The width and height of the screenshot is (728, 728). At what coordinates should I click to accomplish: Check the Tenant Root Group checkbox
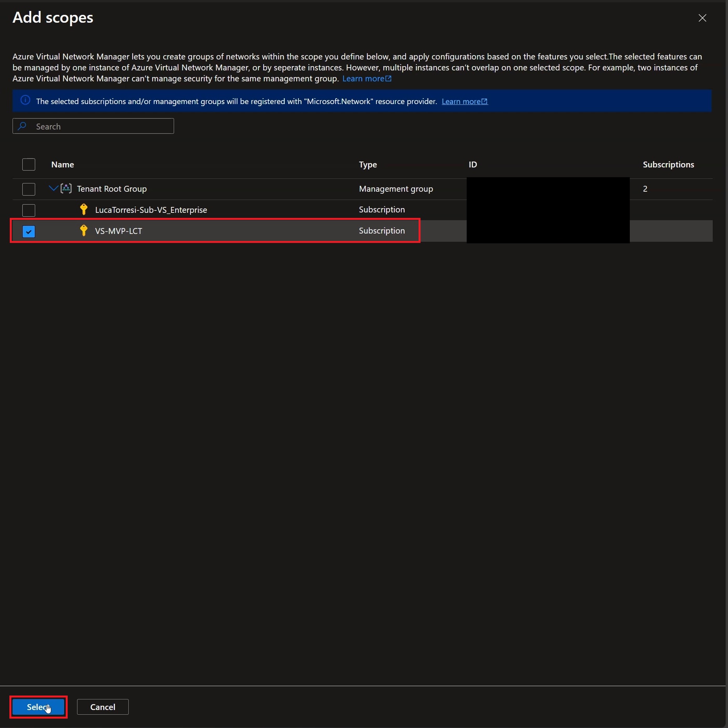click(29, 189)
